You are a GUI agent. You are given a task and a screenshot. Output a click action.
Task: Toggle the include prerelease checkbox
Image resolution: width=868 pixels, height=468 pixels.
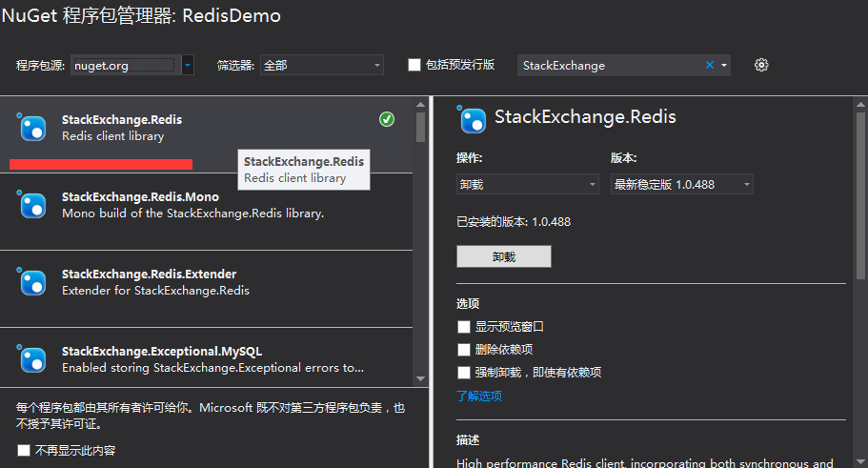pyautogui.click(x=414, y=65)
